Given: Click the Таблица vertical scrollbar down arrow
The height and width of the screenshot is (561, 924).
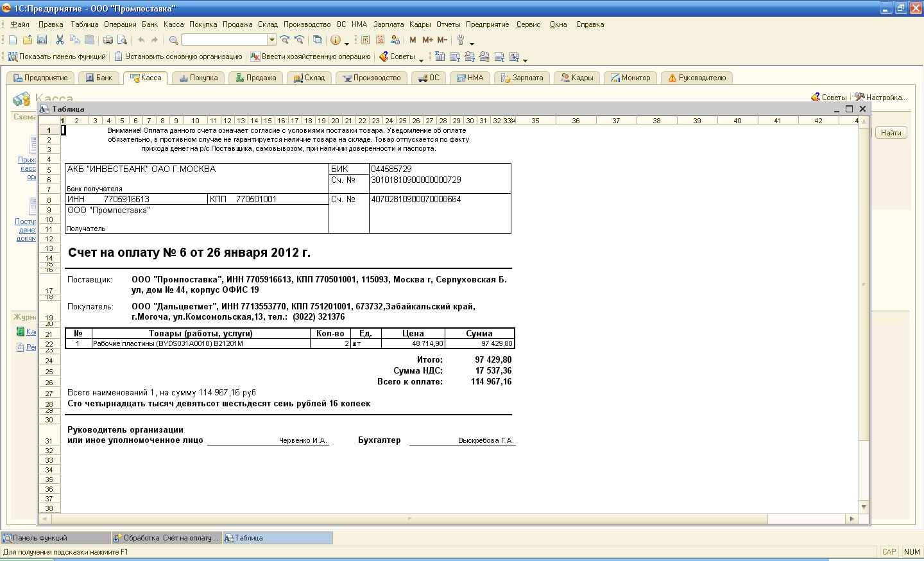Looking at the screenshot, I should tap(864, 507).
